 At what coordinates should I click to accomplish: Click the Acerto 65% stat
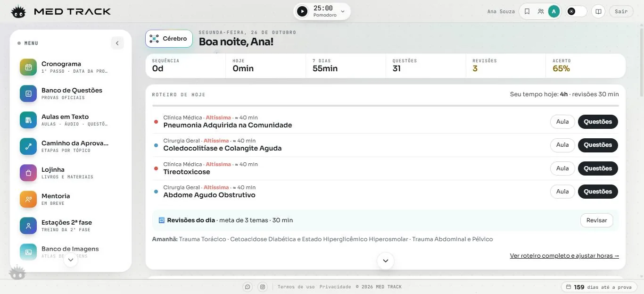pyautogui.click(x=586, y=66)
